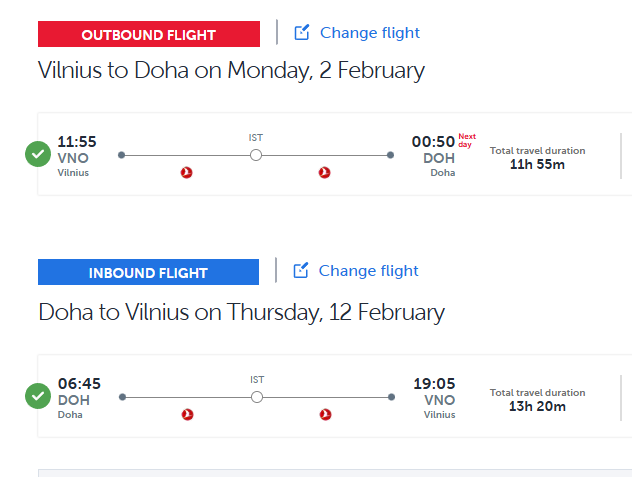This screenshot has height=477, width=632.
Task: Click second Turkish Airlines logo on outbound flight
Action: (324, 173)
